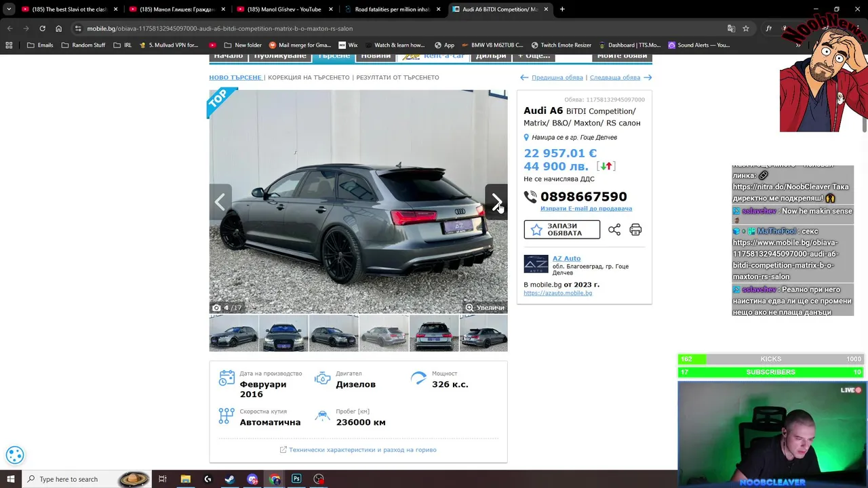Open the Новини site menu tab

[376, 57]
